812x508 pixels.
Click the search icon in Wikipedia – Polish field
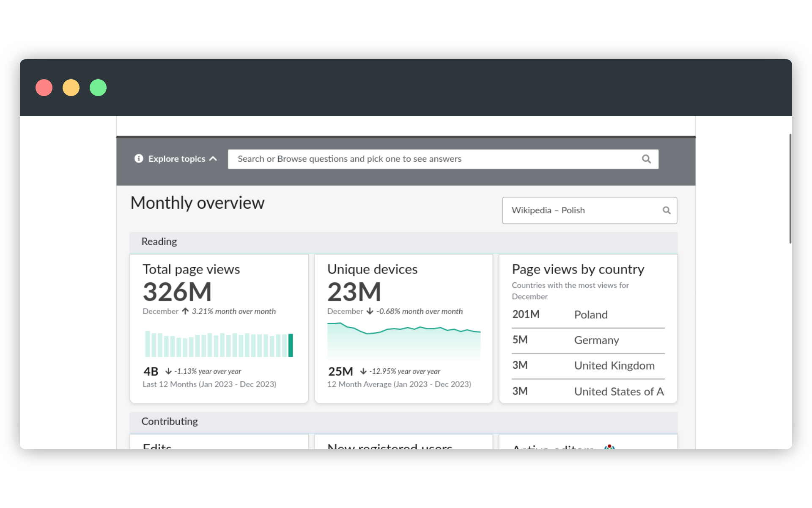tap(667, 210)
